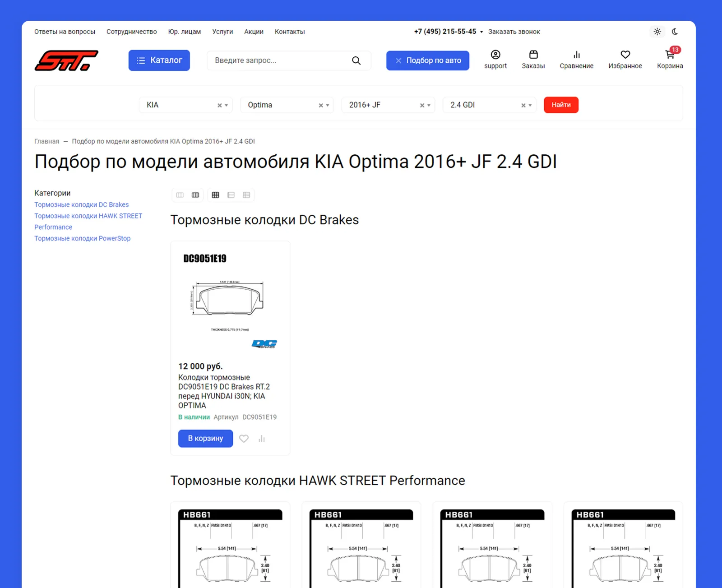Click the STT logo
Viewport: 722px width, 588px height.
point(66,60)
